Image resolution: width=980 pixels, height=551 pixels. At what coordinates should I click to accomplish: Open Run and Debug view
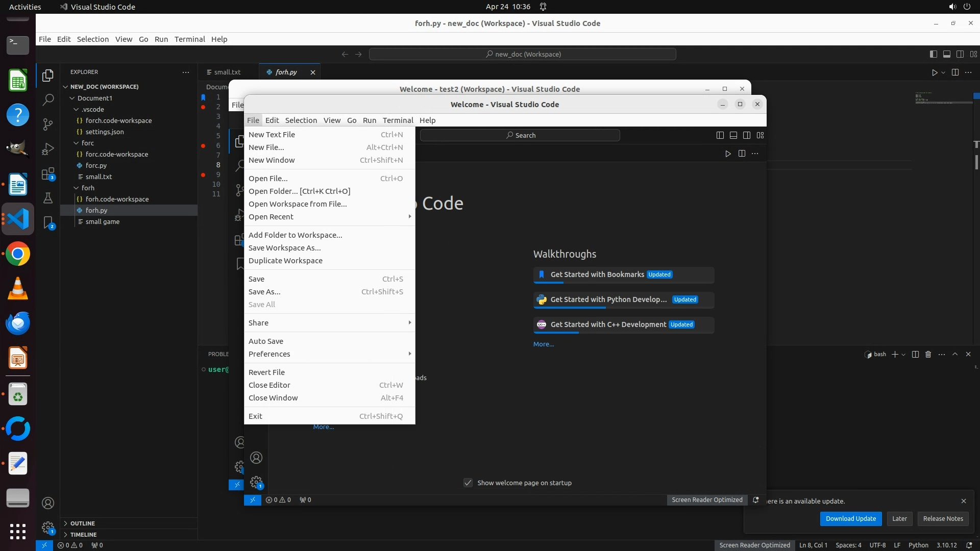point(48,148)
